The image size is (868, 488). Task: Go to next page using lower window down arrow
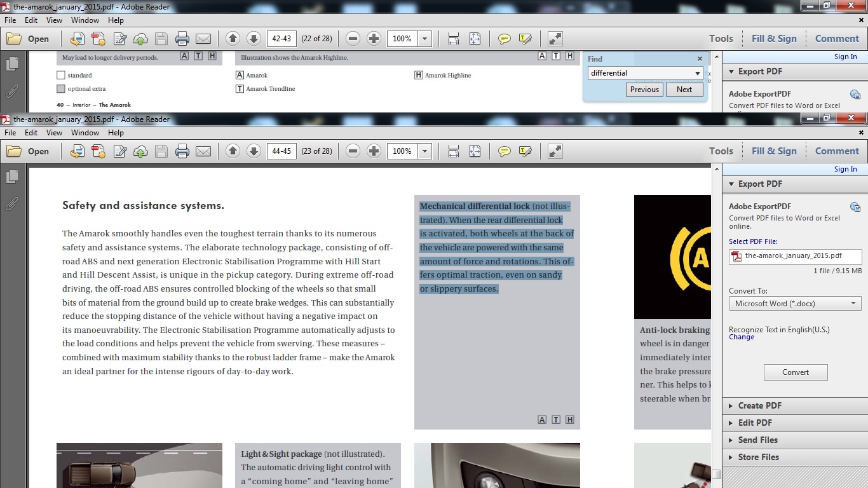pos(254,151)
